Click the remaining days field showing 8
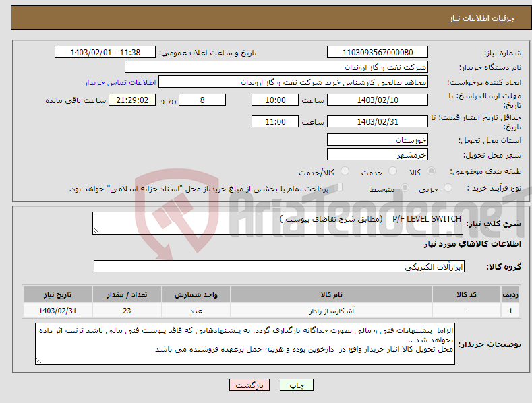Screen dimensions: 532x403 point(202,100)
